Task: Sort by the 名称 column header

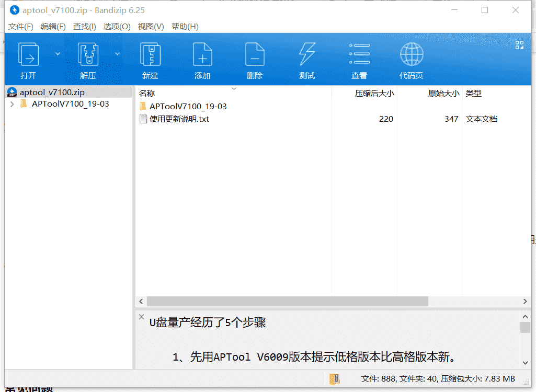Action: (x=233, y=94)
